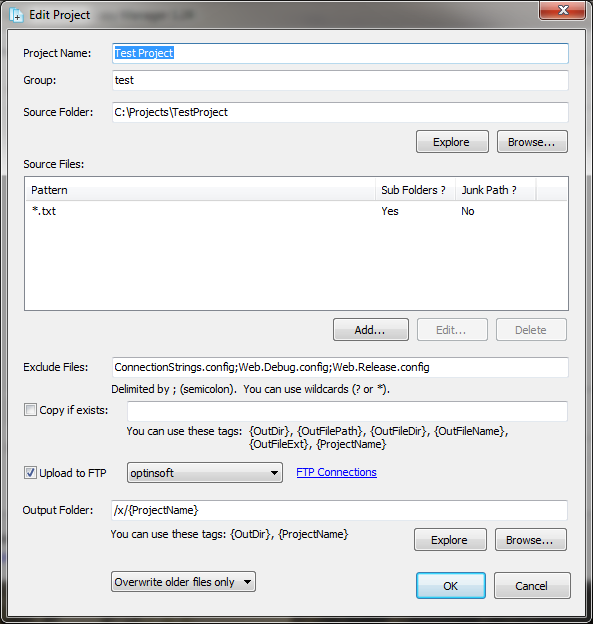Open the optinsoft FTP connection dropdown
The height and width of the screenshot is (624, 593).
(205, 472)
